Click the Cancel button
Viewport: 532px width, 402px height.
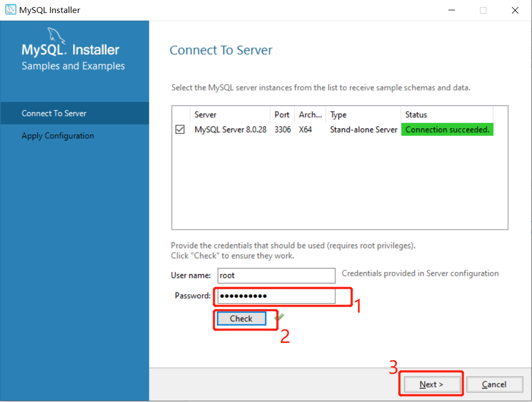point(495,384)
